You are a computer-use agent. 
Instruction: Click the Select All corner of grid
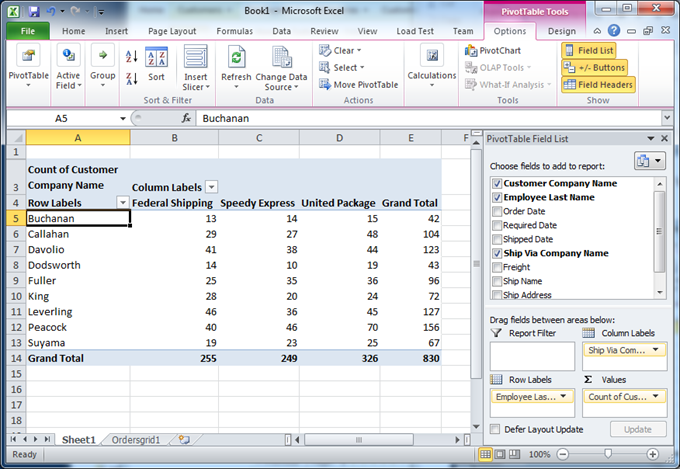(x=16, y=138)
